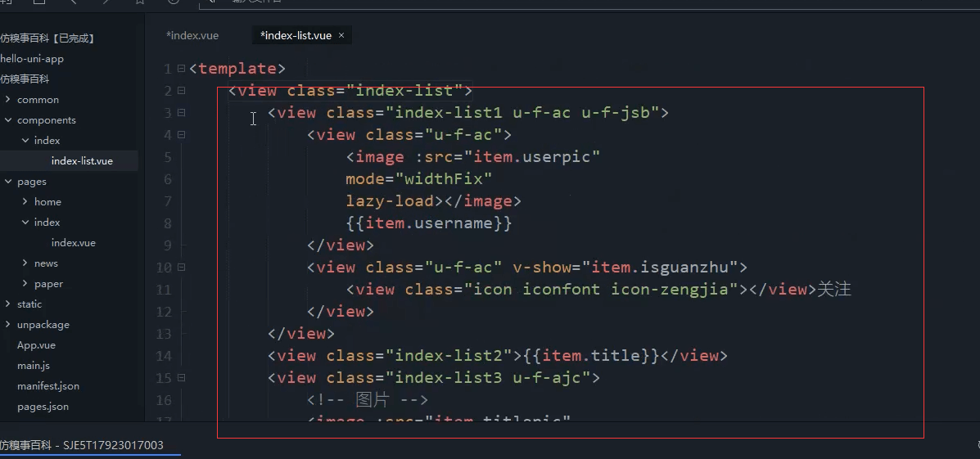Fold the v-show view at line 10

181,268
